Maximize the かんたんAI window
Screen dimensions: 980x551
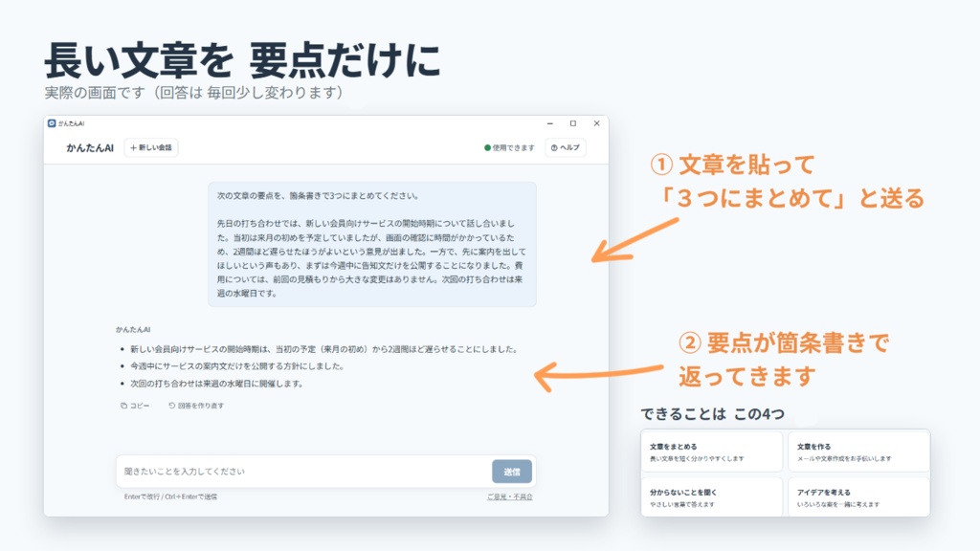[573, 123]
